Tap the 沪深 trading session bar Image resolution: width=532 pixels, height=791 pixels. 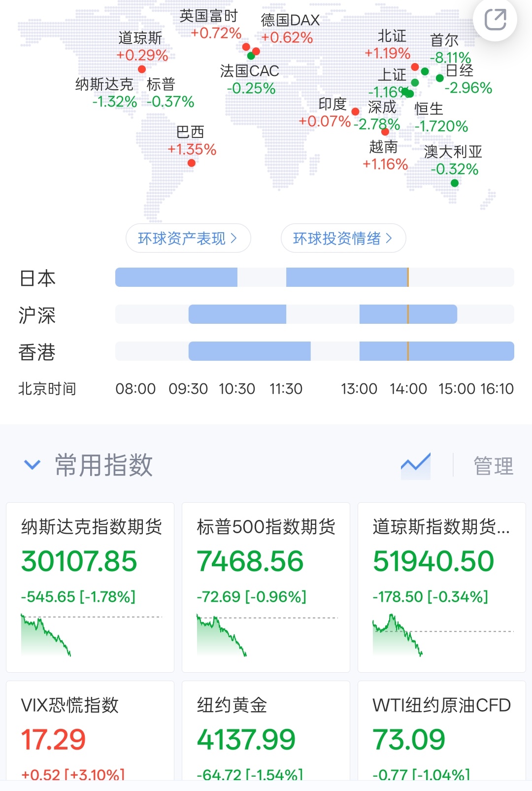coord(315,314)
